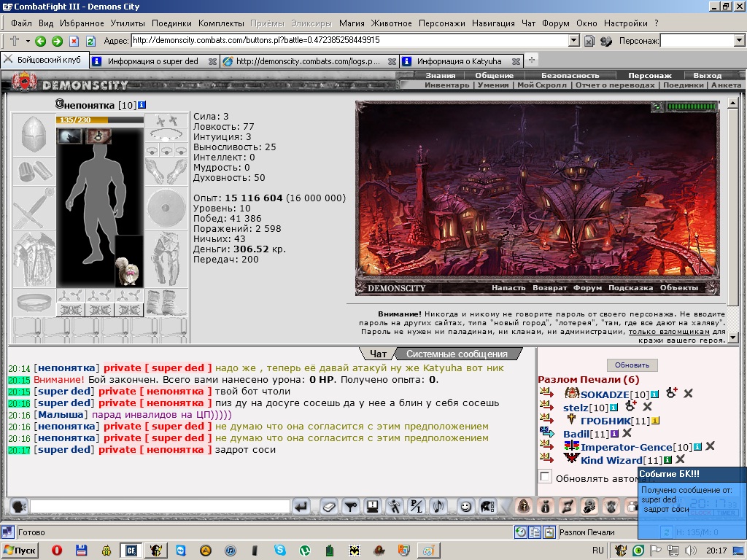Viewport: 747px width, 560px height.
Task: Click the running man icon in chat toolbar
Action: coord(395,507)
